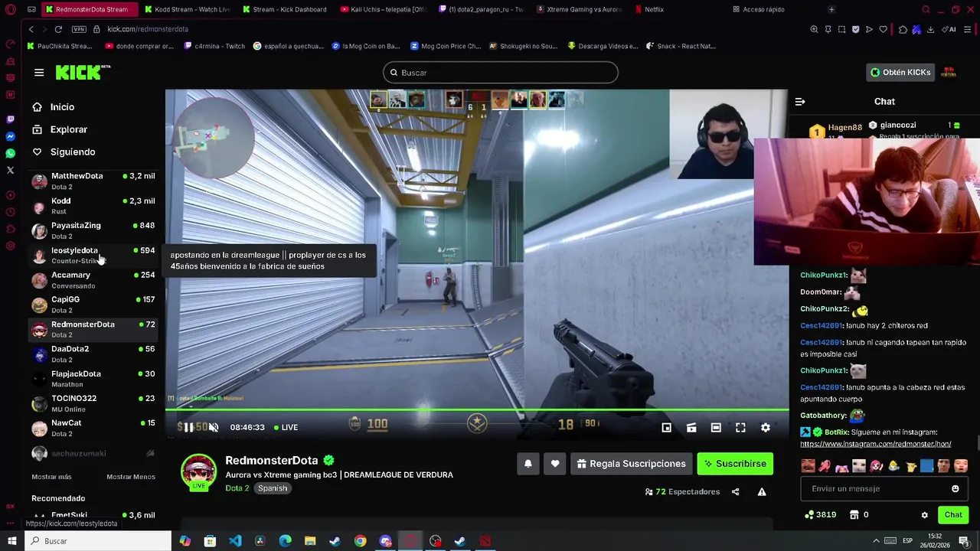Go to the Kick logo home
The height and width of the screenshot is (551, 980).
pos(83,73)
